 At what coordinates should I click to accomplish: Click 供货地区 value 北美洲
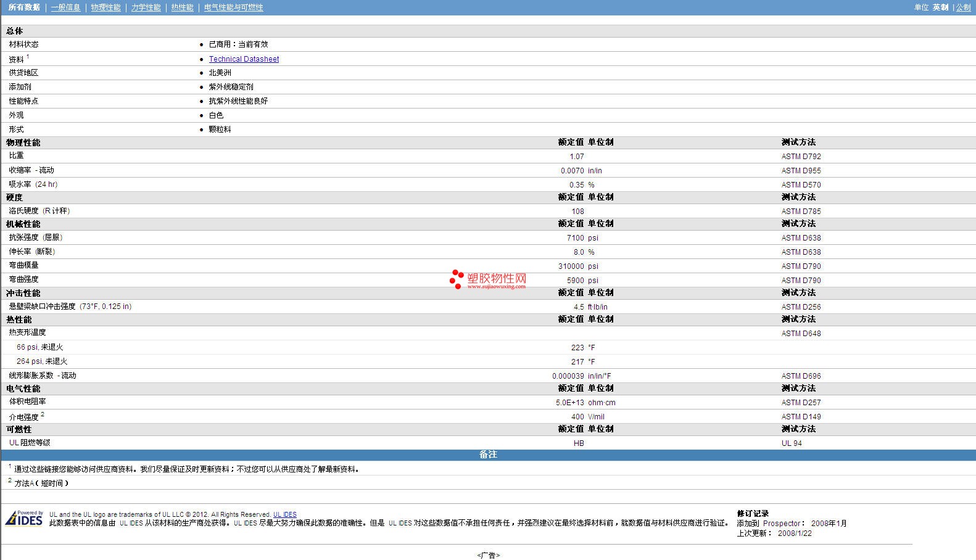220,73
